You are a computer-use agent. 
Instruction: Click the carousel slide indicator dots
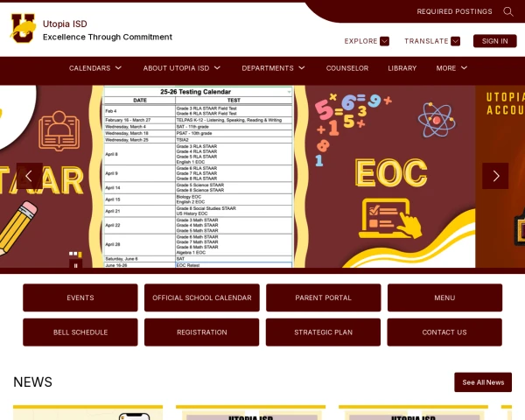coord(75,255)
